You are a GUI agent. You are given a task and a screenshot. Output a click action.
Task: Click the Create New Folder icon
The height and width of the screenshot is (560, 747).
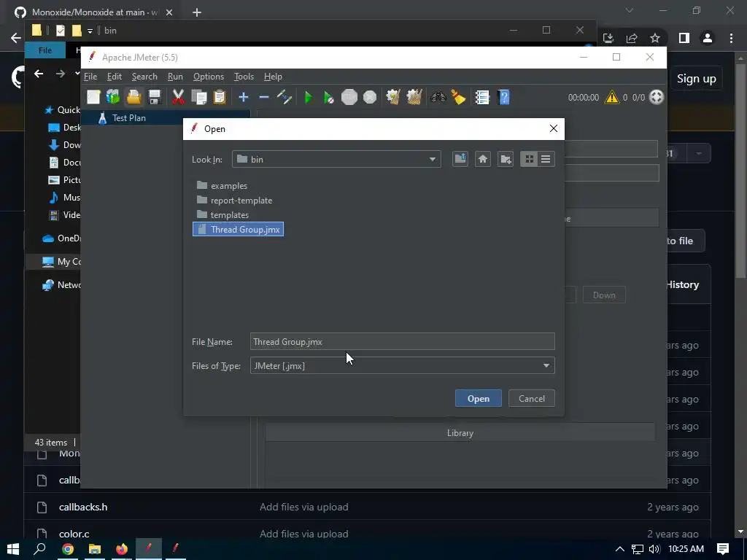coord(506,159)
